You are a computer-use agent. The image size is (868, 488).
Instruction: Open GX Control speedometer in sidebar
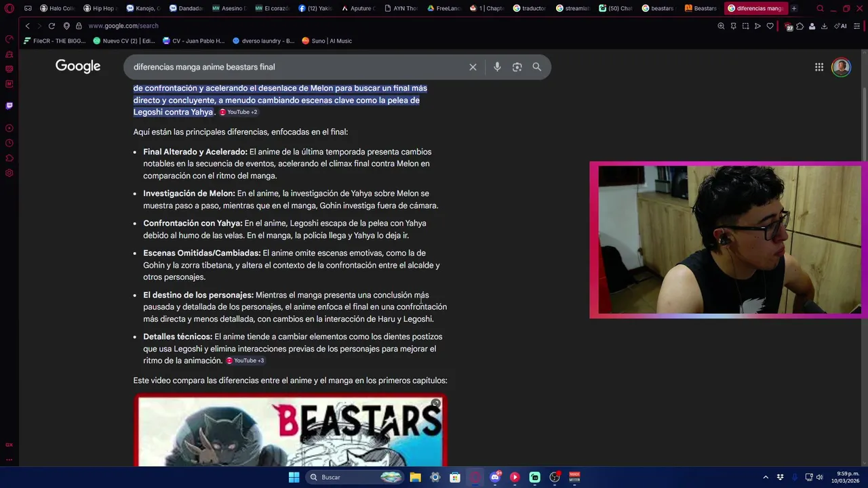9,39
